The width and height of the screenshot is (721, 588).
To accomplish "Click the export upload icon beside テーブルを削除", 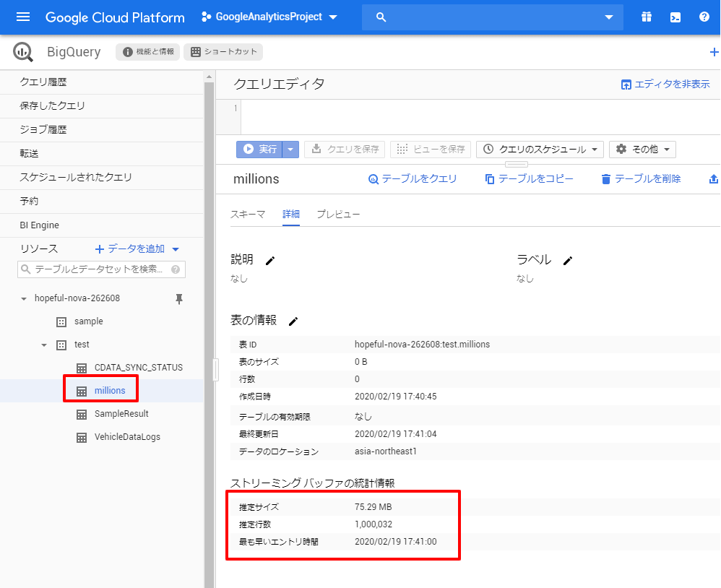I will click(714, 179).
